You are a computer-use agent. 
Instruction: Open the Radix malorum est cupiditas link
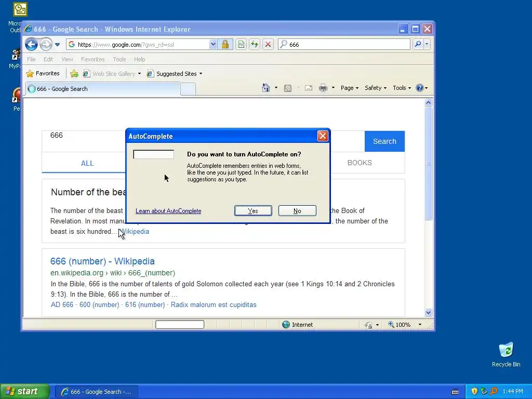click(x=214, y=304)
